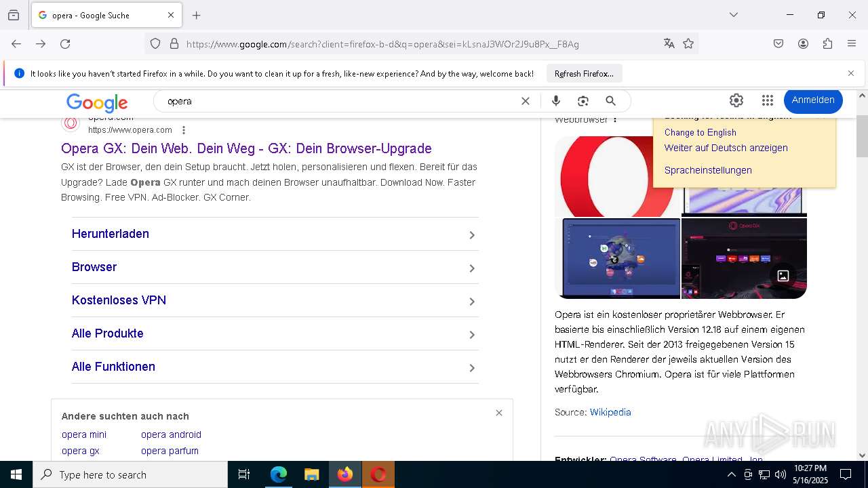Expand the Alle Funktionen sitelink
The height and width of the screenshot is (488, 868).
click(275, 367)
